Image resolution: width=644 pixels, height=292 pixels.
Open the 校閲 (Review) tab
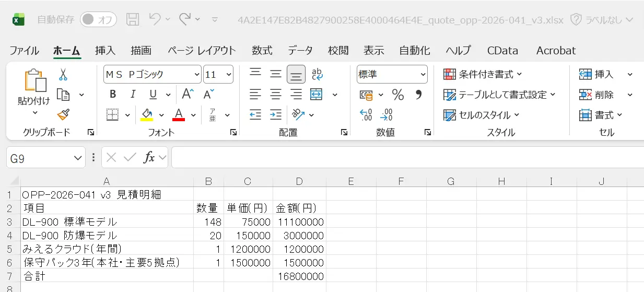[338, 51]
